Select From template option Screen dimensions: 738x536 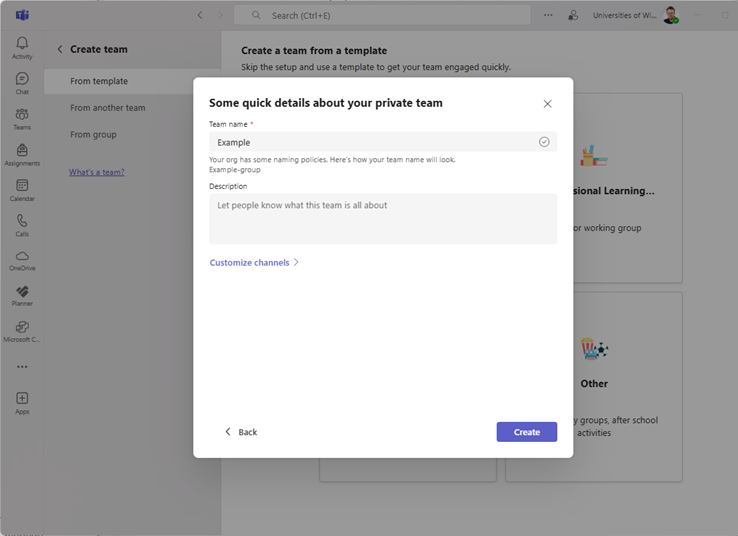99,81
